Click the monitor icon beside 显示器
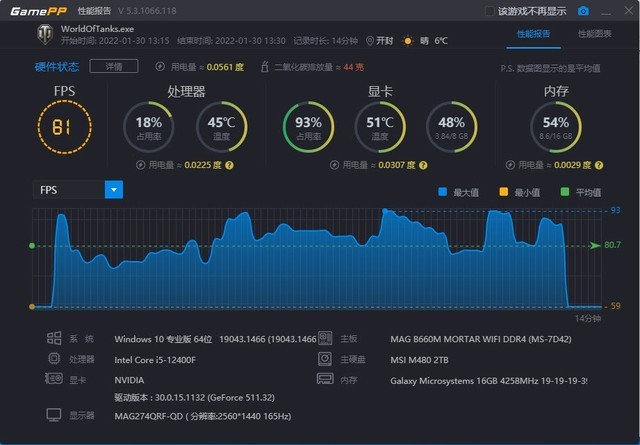Viewport: 640px width, 445px height. pos(54,415)
